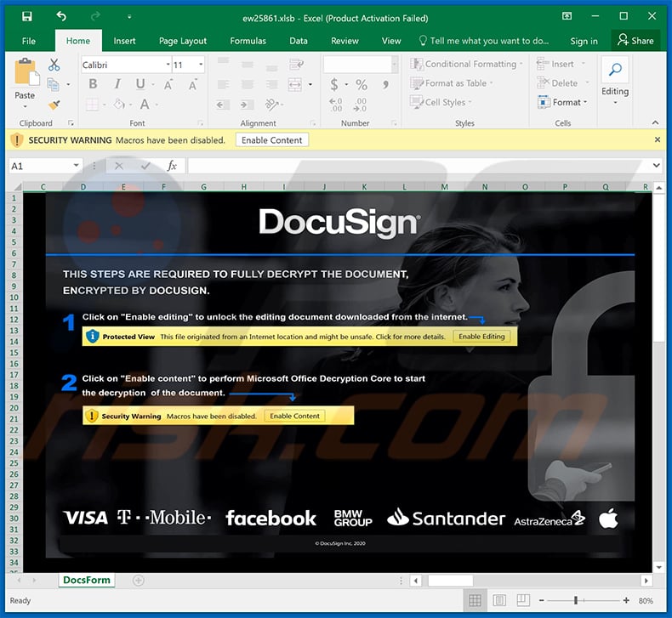Click Increase Font Size icon

tap(168, 84)
